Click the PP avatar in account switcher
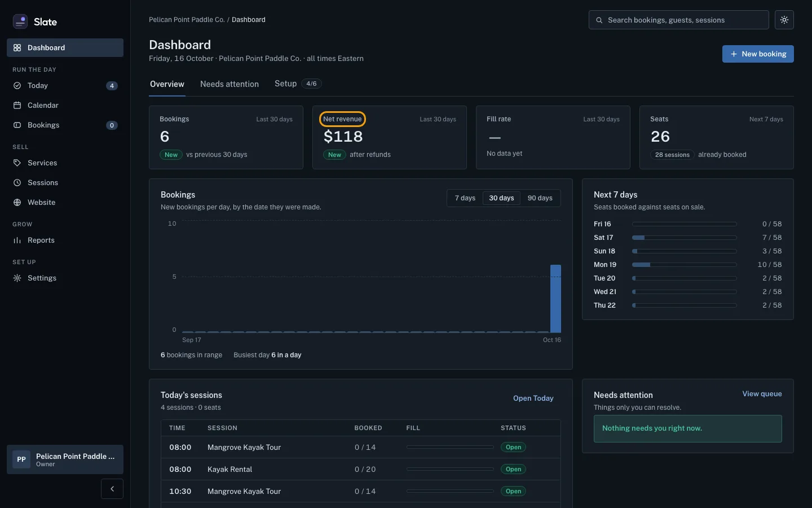 (21, 459)
